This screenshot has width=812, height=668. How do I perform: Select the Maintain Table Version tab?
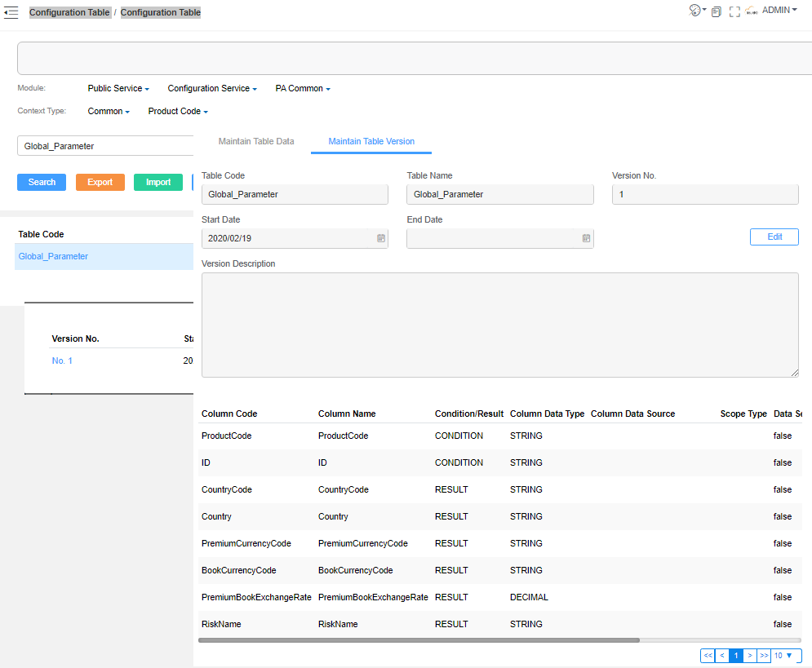[x=371, y=141]
